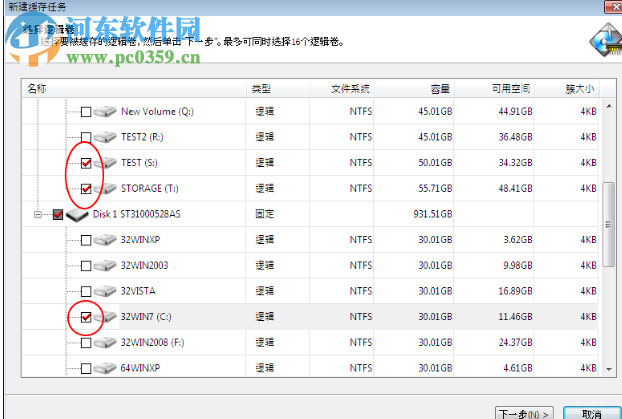Sort by the 文件系统 column header

pos(342,88)
